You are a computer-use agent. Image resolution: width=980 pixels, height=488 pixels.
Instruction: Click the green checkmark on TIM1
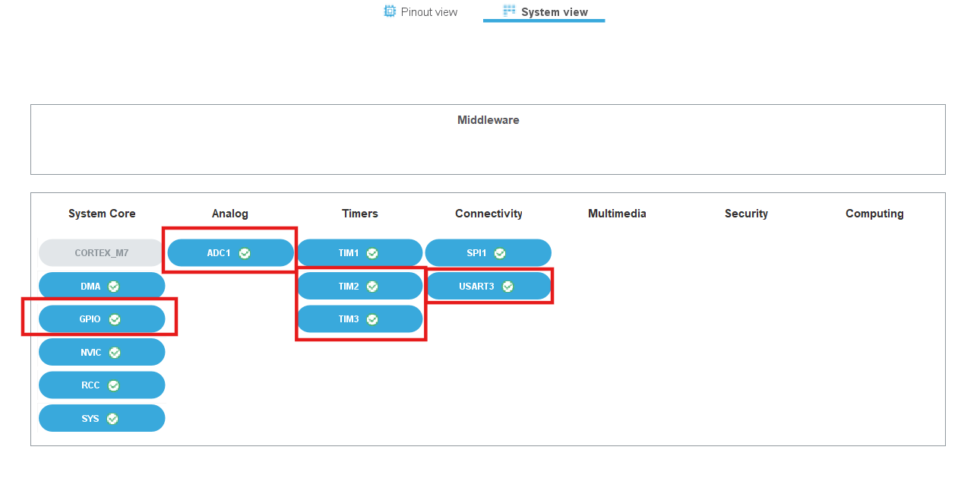tap(372, 253)
